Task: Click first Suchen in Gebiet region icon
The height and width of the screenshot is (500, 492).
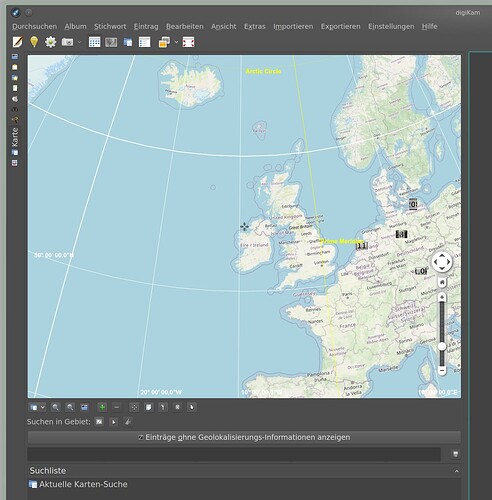Action: pyautogui.click(x=99, y=422)
